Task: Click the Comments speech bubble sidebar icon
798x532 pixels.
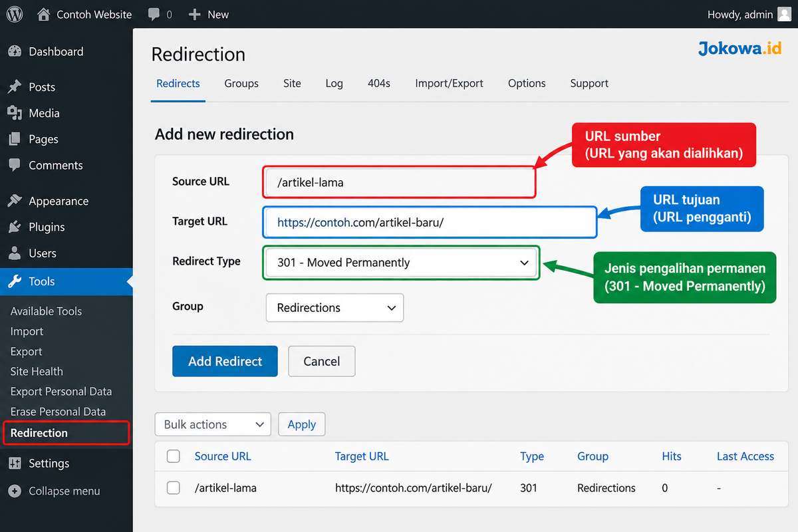Action: click(x=15, y=165)
